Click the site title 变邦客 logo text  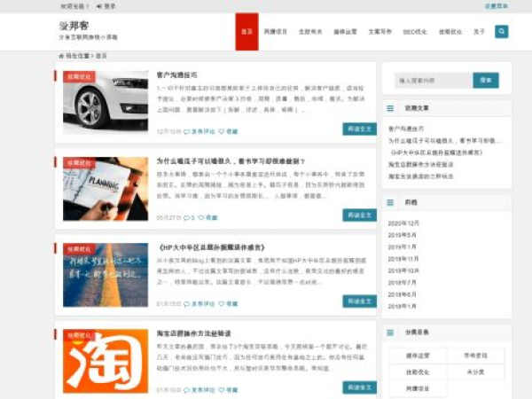[x=74, y=26]
